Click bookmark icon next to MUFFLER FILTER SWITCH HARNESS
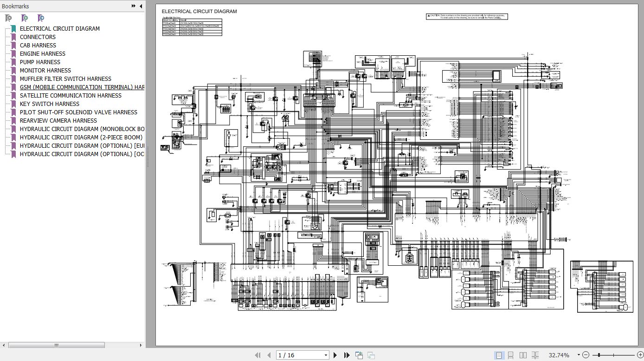 [x=13, y=79]
